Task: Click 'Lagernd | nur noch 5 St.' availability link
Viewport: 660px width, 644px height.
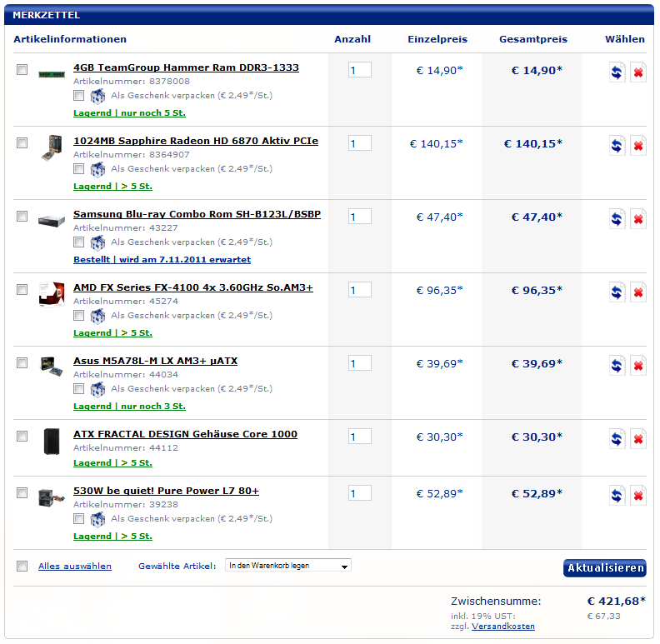Action: [129, 113]
